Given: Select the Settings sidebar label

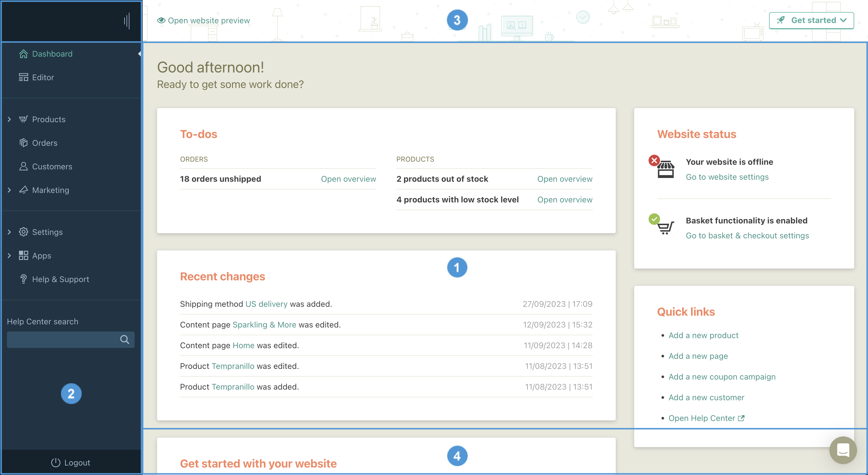Looking at the screenshot, I should [47, 232].
